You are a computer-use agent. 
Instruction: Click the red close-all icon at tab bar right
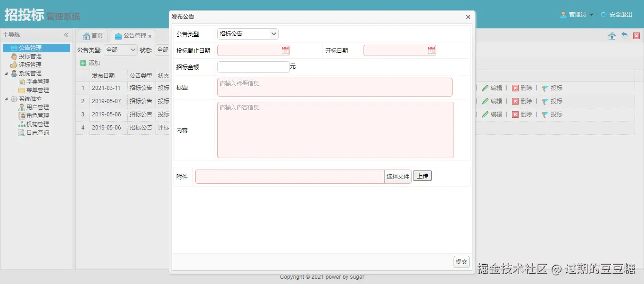[x=636, y=36]
